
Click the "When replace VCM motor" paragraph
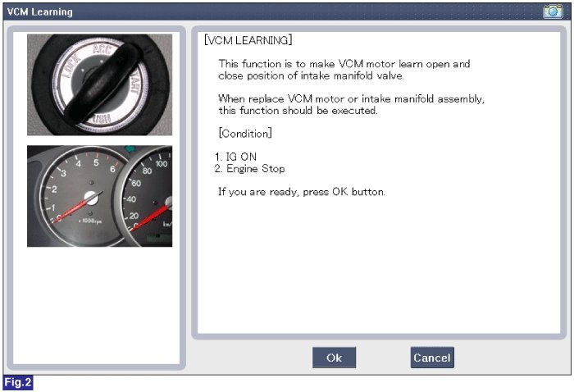click(351, 105)
